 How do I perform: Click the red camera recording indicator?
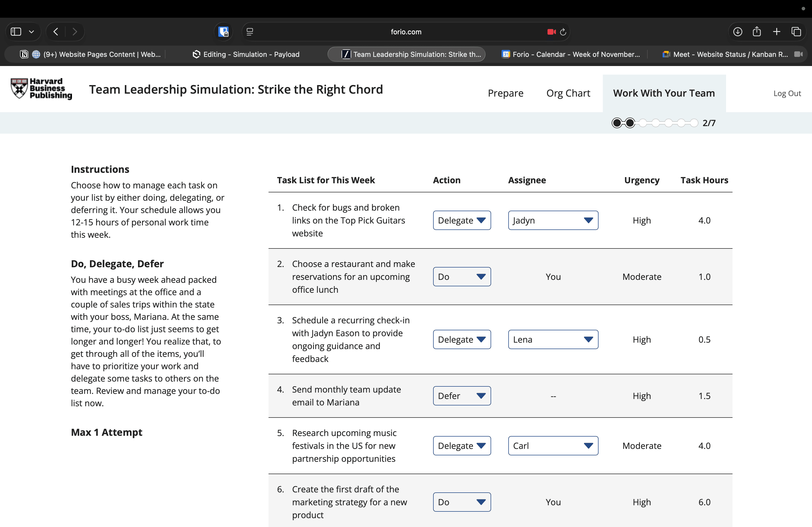point(551,32)
